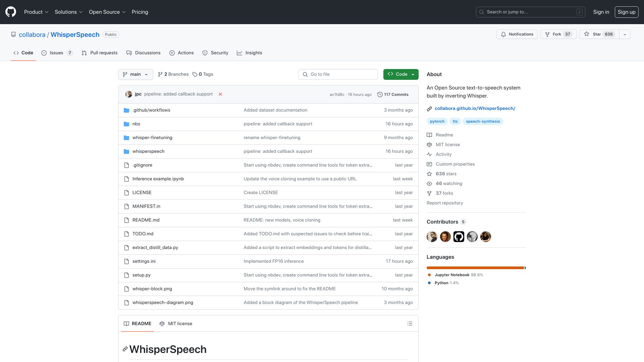Open the Insights tab

pyautogui.click(x=250, y=53)
